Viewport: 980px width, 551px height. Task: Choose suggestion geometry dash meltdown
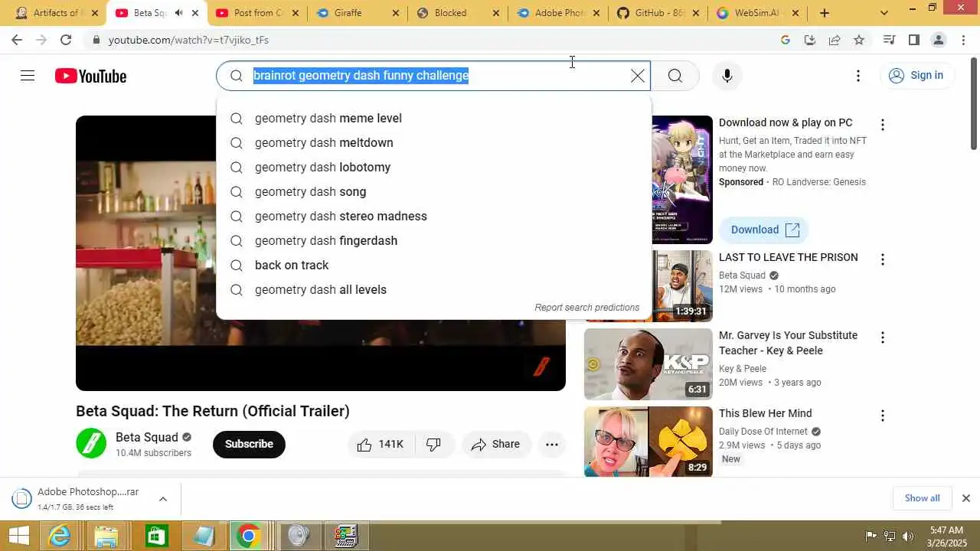click(433, 142)
